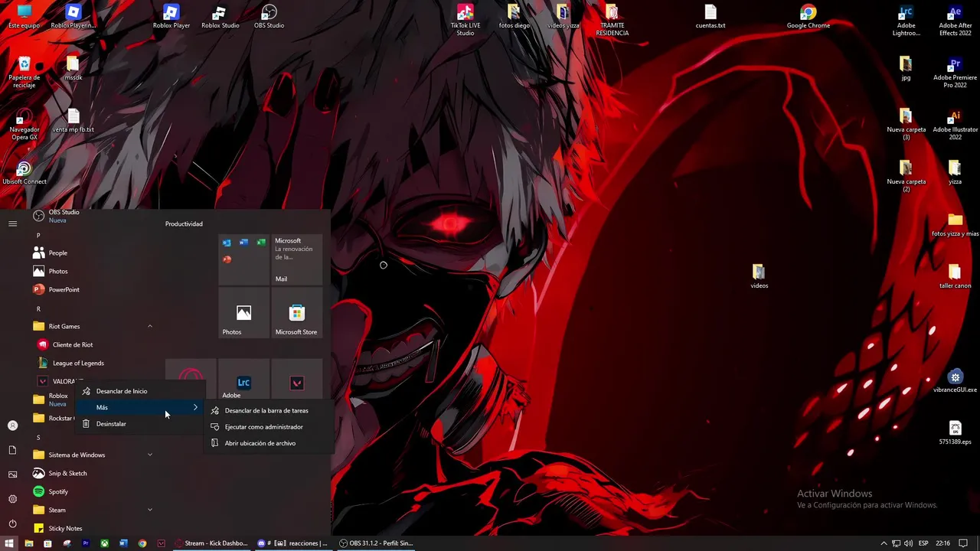The height and width of the screenshot is (551, 980).
Task: Open the 22:16 clock flyout
Action: click(942, 543)
